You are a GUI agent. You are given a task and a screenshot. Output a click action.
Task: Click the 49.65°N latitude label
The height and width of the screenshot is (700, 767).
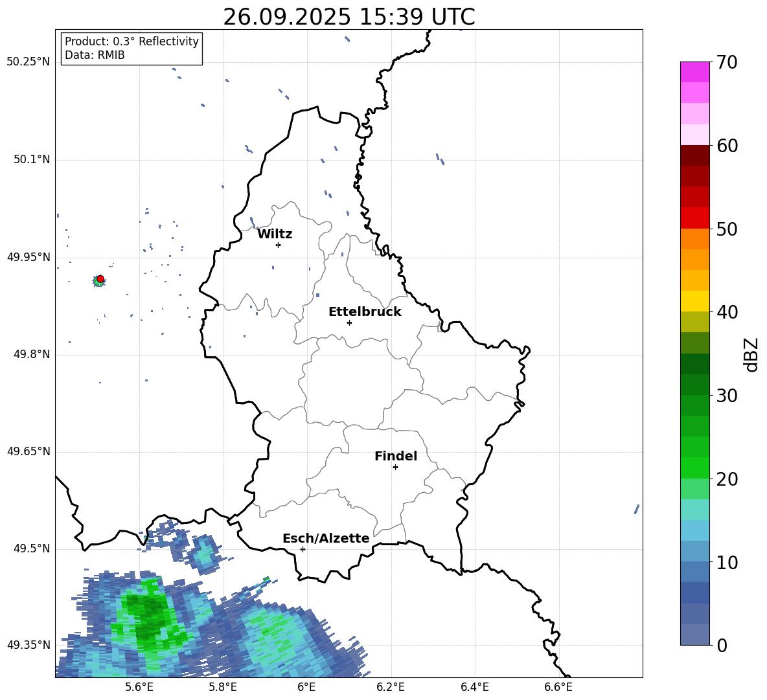[29, 451]
